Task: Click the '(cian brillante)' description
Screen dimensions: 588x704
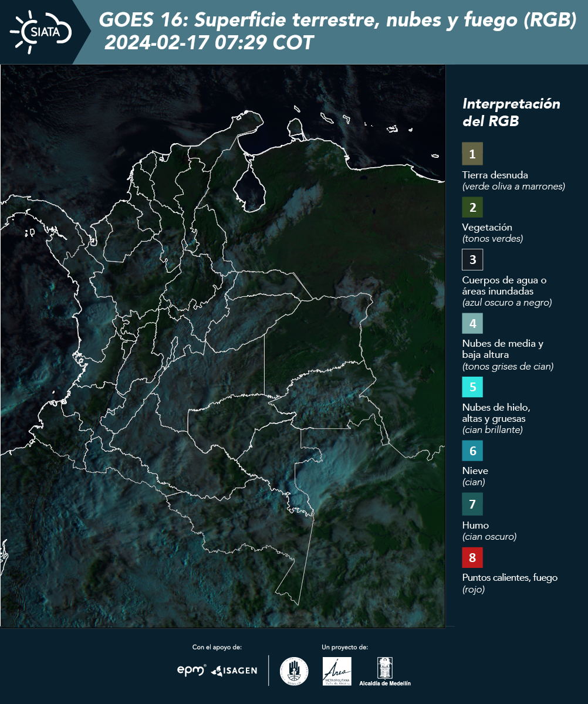Action: pos(492,430)
